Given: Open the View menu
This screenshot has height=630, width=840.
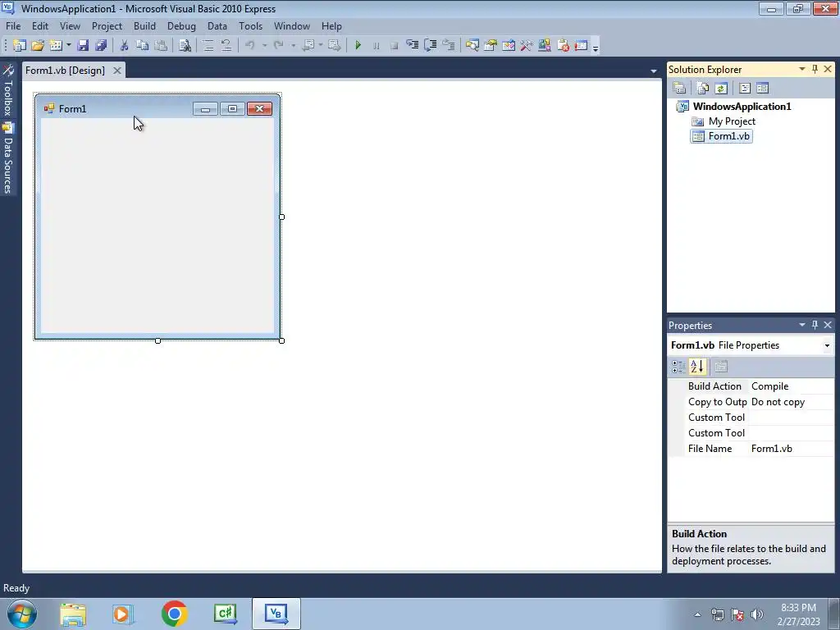Looking at the screenshot, I should tap(70, 26).
